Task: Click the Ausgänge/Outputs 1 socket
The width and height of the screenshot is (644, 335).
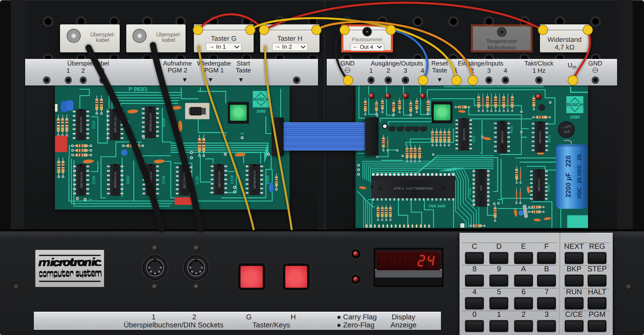Action: coord(371,80)
